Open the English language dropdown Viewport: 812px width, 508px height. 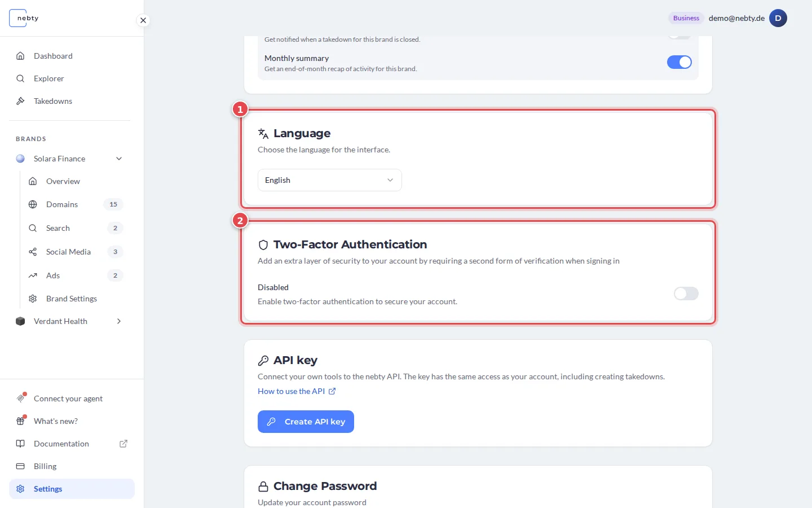click(330, 180)
